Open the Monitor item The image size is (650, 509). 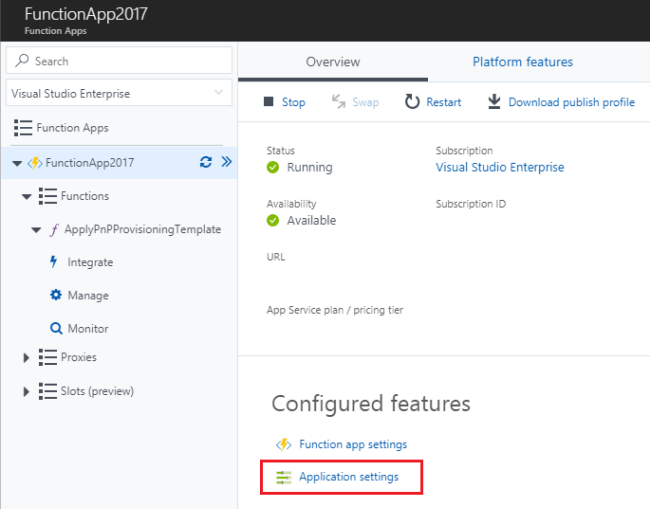(x=88, y=329)
